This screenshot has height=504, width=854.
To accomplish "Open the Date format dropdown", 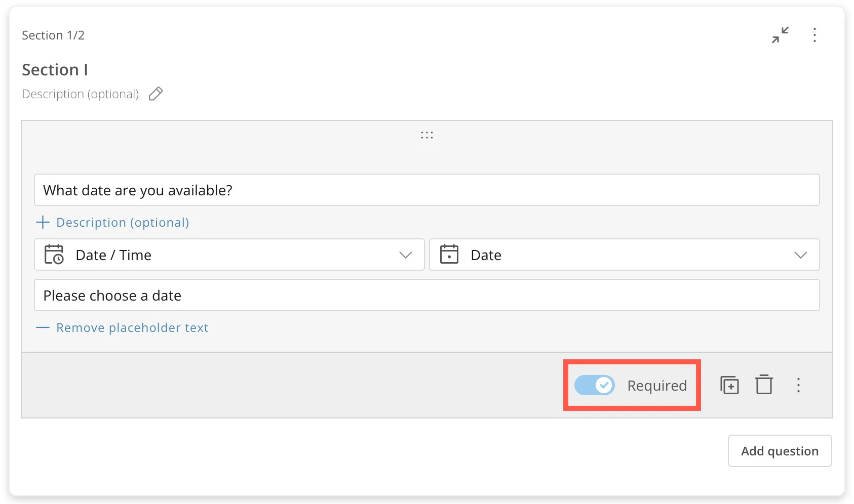I will click(x=625, y=255).
